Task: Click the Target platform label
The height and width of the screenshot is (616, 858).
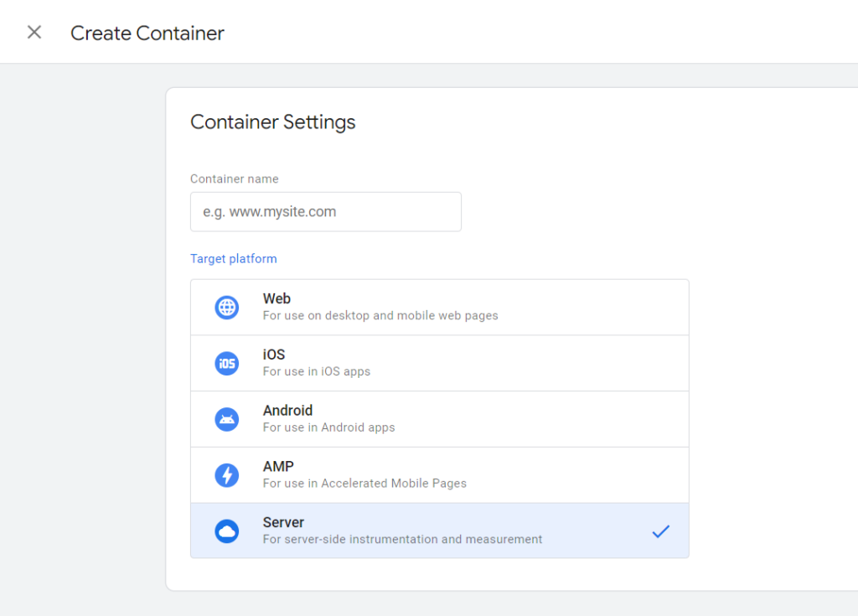Action: click(x=233, y=259)
